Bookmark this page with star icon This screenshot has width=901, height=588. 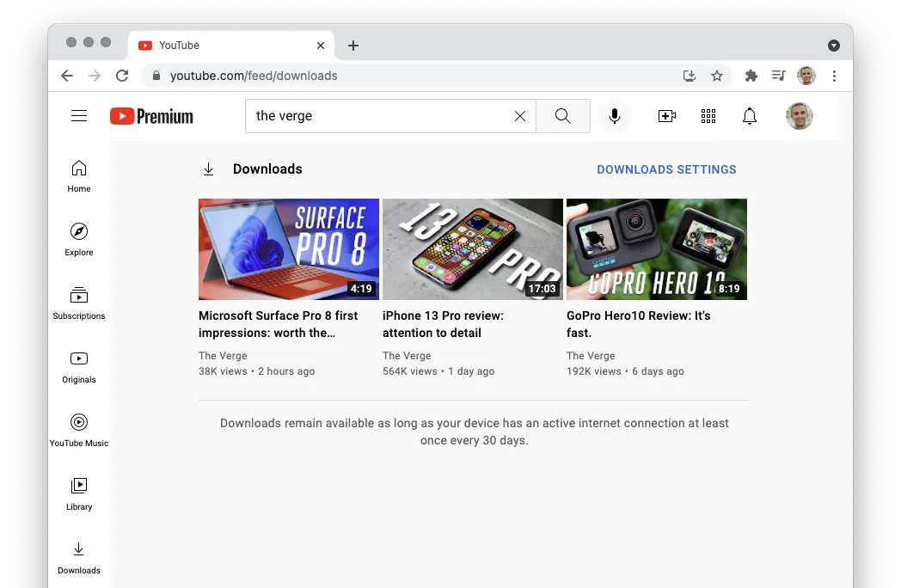click(x=717, y=76)
